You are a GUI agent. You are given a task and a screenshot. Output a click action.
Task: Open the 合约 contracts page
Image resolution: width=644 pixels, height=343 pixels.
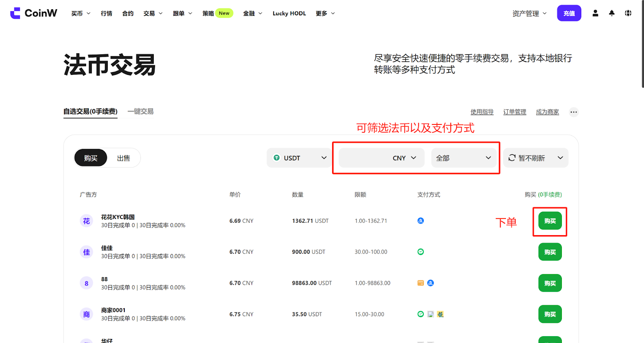click(128, 13)
